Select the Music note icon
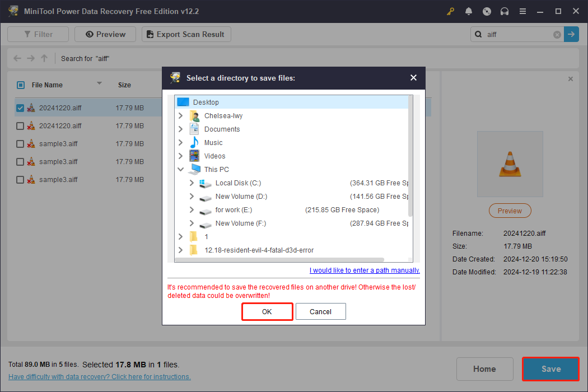 pyautogui.click(x=194, y=143)
